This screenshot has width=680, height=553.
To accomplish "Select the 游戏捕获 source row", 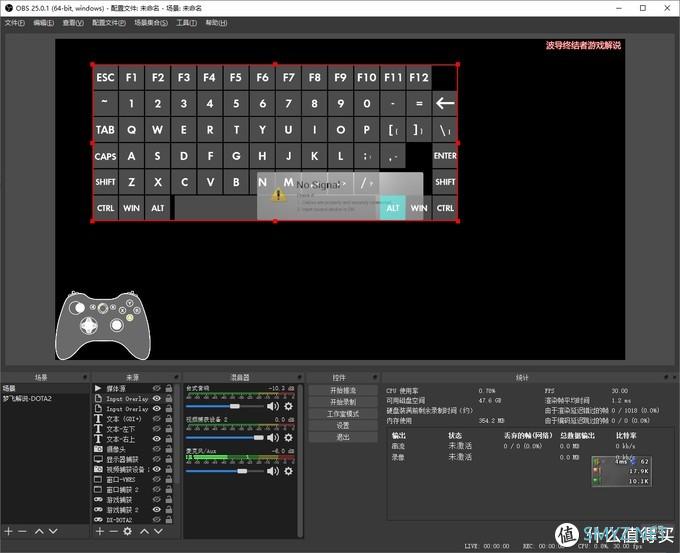I will (134, 500).
